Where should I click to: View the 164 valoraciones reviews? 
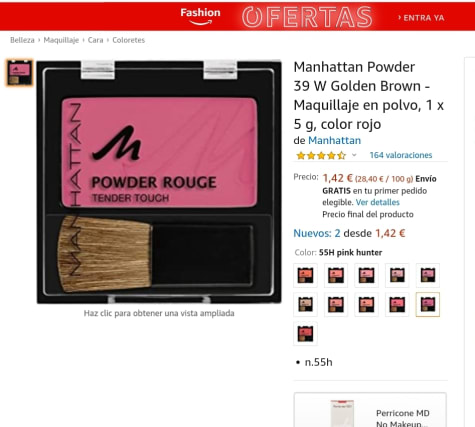pyautogui.click(x=401, y=155)
